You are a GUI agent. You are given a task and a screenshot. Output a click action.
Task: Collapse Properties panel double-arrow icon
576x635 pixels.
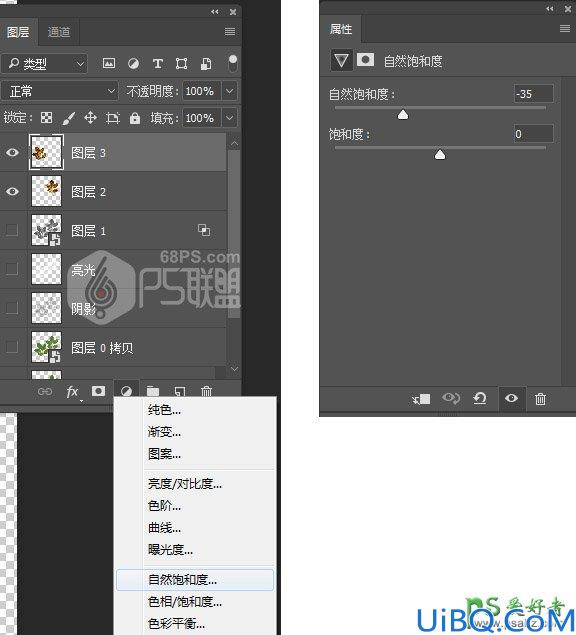(x=550, y=9)
